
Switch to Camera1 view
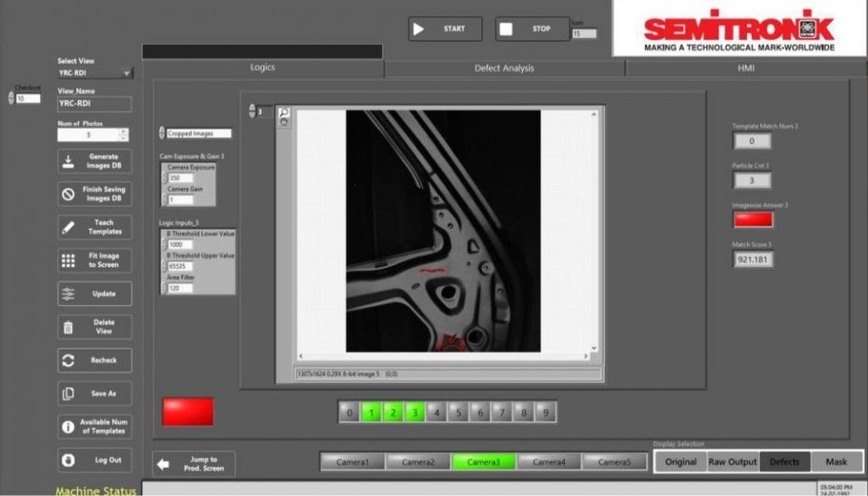[x=353, y=462]
